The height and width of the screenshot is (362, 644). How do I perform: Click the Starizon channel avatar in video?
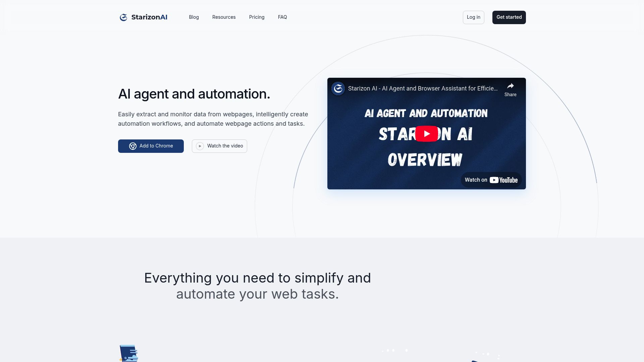coord(338,88)
